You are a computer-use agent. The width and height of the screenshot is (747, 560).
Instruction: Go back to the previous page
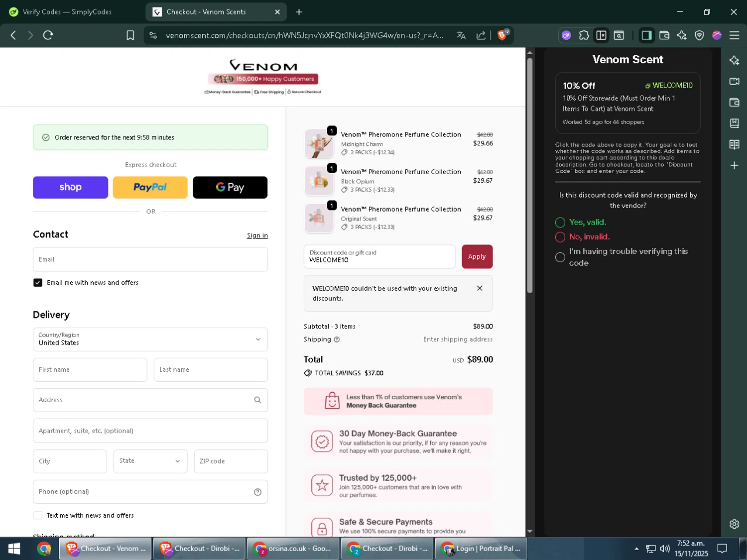13,35
